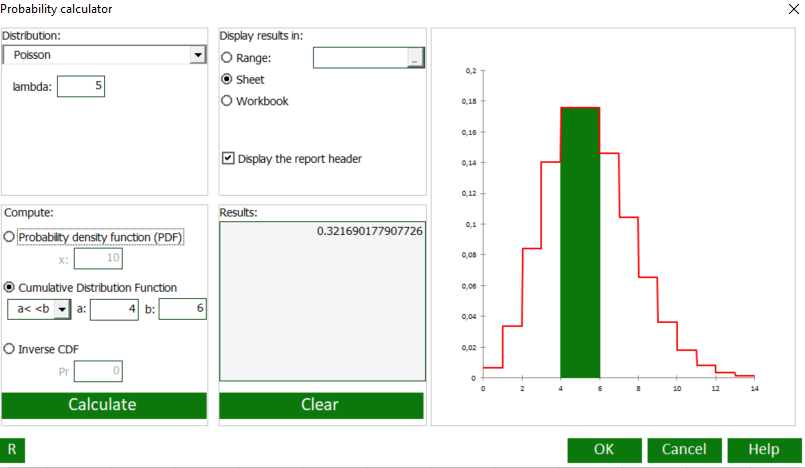Screen dimensions: 805x468
Task: Open the Distribution dropdown list
Action: [x=197, y=56]
